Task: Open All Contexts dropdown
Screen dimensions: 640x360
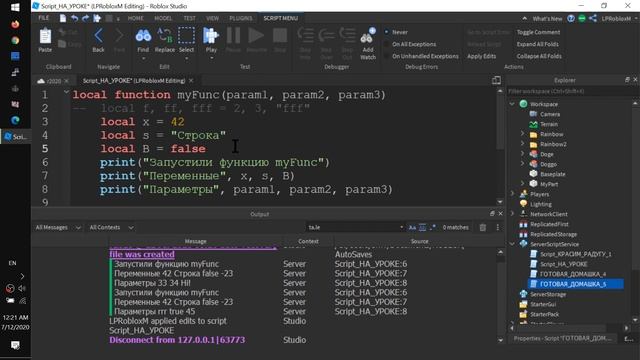Action: [111, 227]
